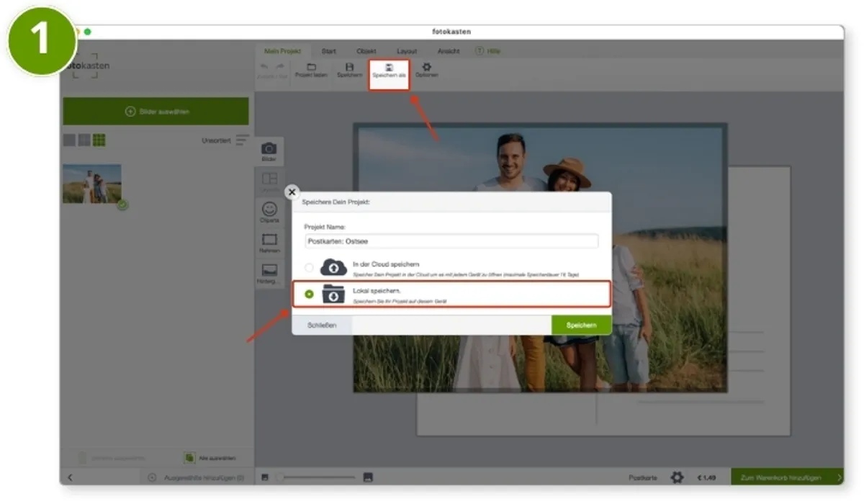The width and height of the screenshot is (864, 504).
Task: Click the 'Speichere Dein Projekt:' dialog title
Action: click(x=335, y=202)
